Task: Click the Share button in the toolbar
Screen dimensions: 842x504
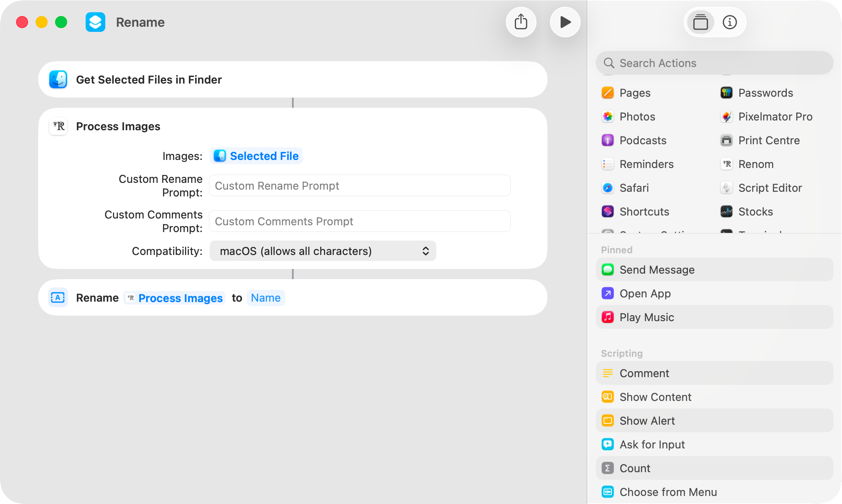Action: [521, 22]
